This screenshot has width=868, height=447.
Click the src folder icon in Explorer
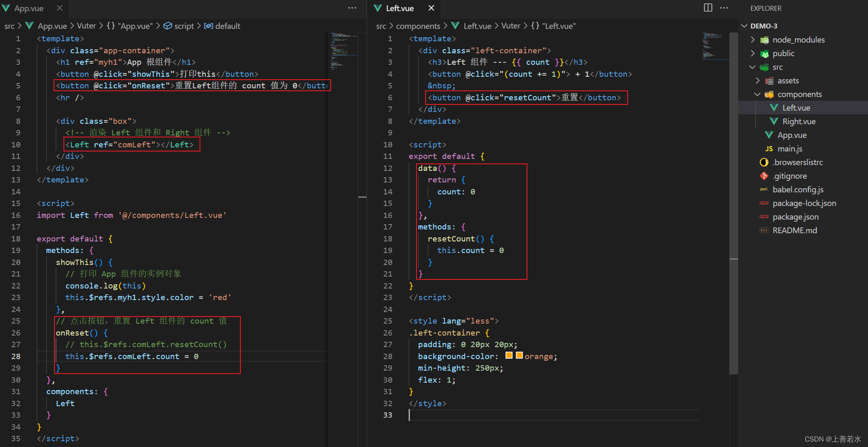(764, 67)
